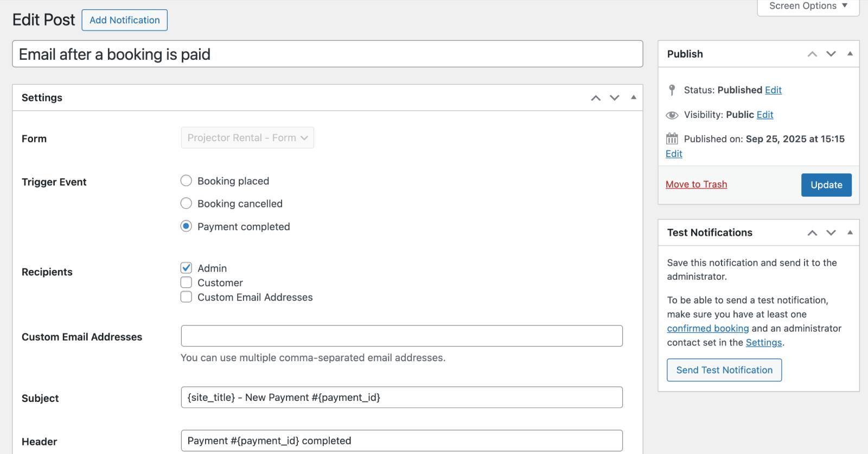868x454 pixels.
Task: Move Publish panel up with arrow icon
Action: pos(812,54)
